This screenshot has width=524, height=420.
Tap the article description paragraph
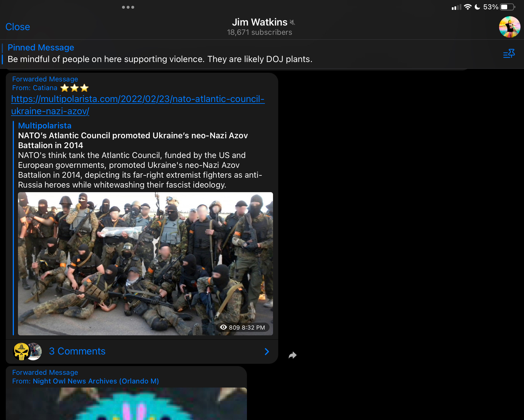[140, 170]
